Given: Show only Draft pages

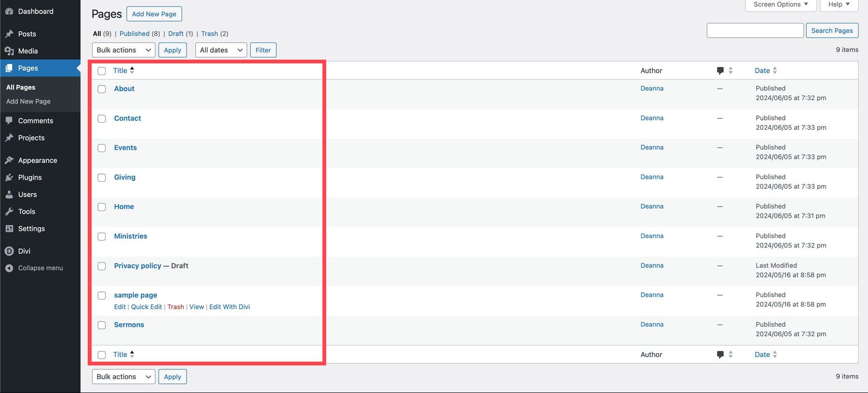Looking at the screenshot, I should 176,34.
